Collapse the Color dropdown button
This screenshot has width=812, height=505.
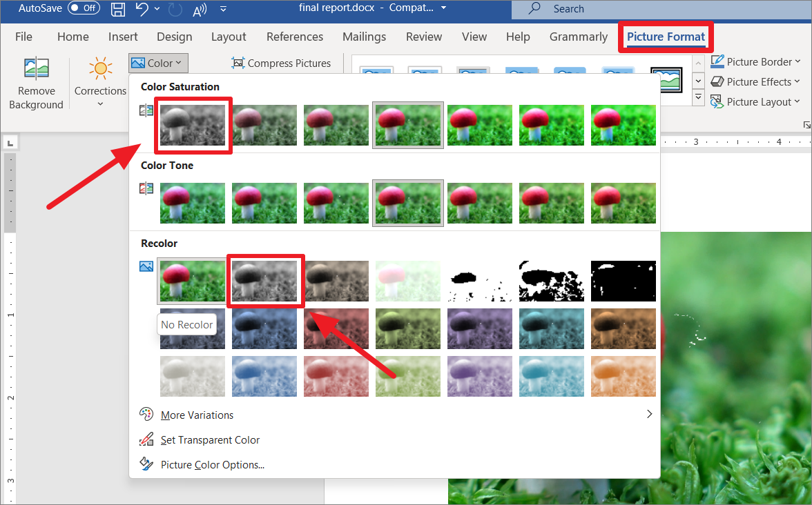(x=158, y=63)
